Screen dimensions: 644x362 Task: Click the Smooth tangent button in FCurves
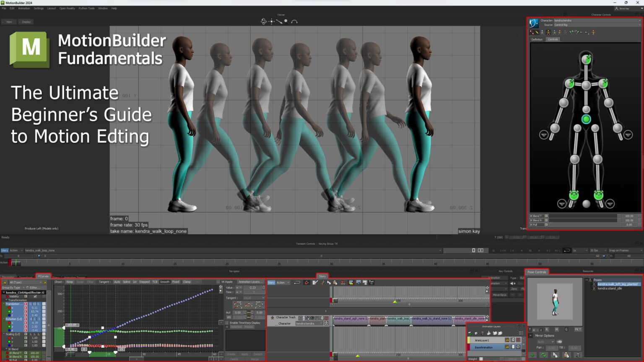tap(164, 282)
